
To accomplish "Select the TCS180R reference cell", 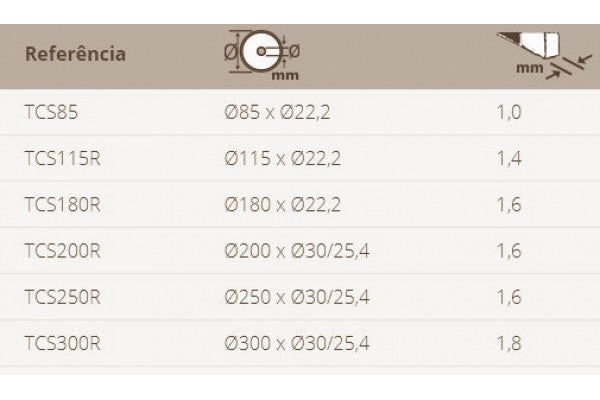I will (x=62, y=205).
